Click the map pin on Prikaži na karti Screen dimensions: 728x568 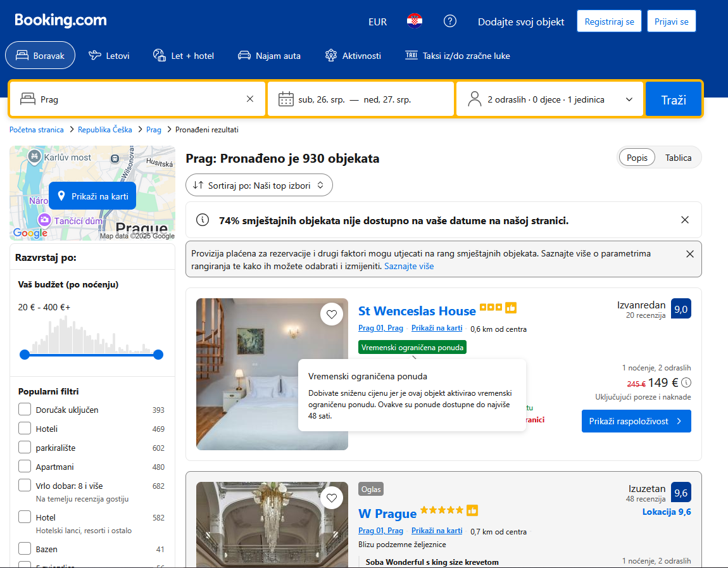[x=61, y=196]
